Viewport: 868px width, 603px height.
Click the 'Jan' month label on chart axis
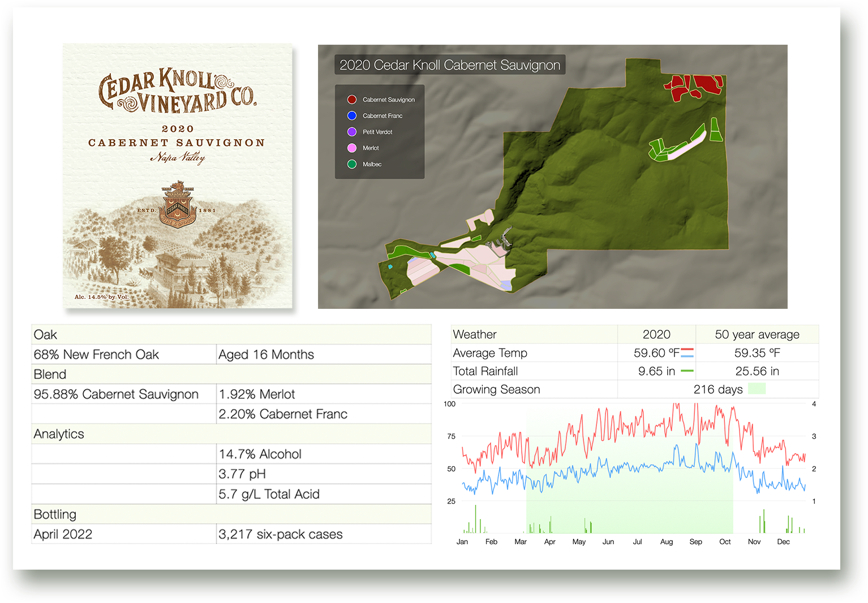tap(462, 541)
